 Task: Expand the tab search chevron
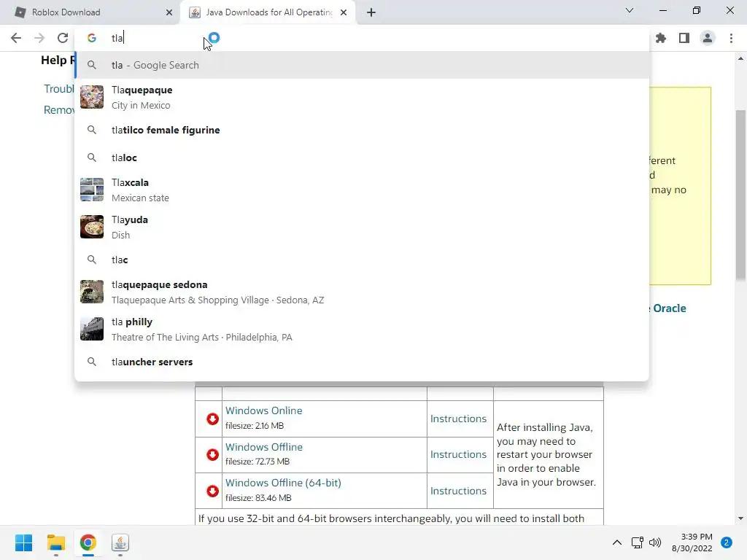click(630, 10)
